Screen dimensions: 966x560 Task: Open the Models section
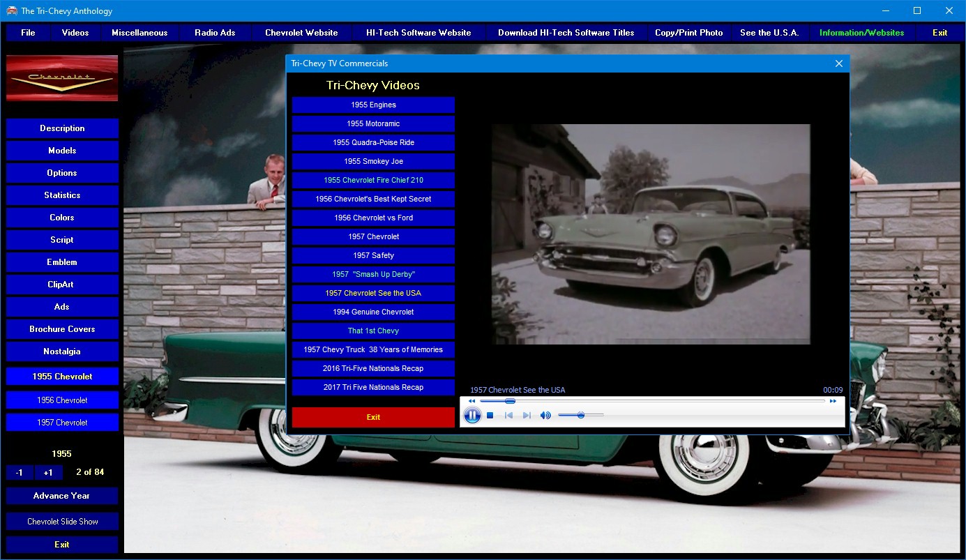62,151
